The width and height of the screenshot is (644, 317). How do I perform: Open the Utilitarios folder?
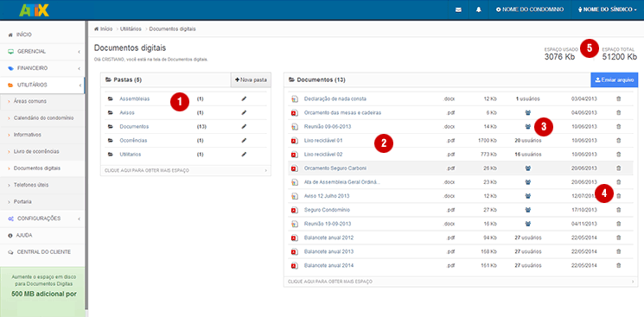[x=131, y=155]
